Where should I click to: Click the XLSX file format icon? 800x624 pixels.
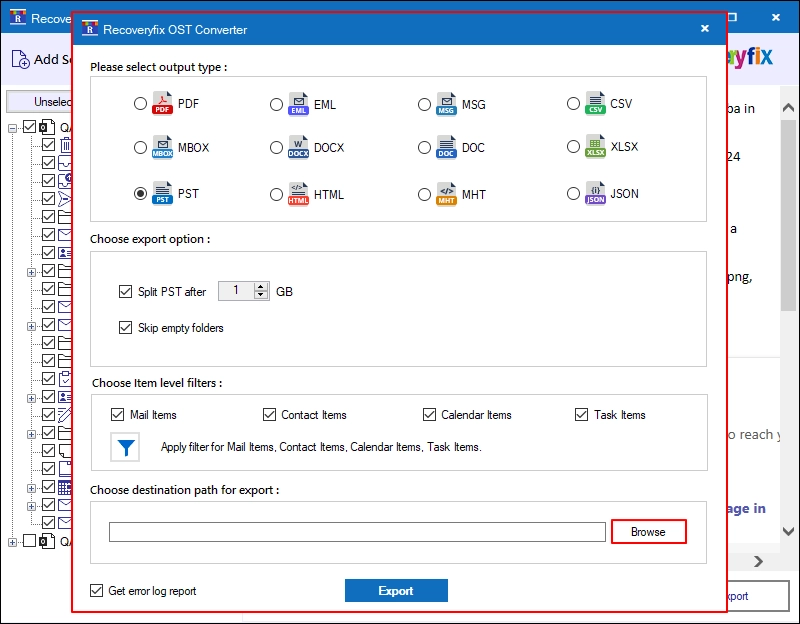pos(595,146)
